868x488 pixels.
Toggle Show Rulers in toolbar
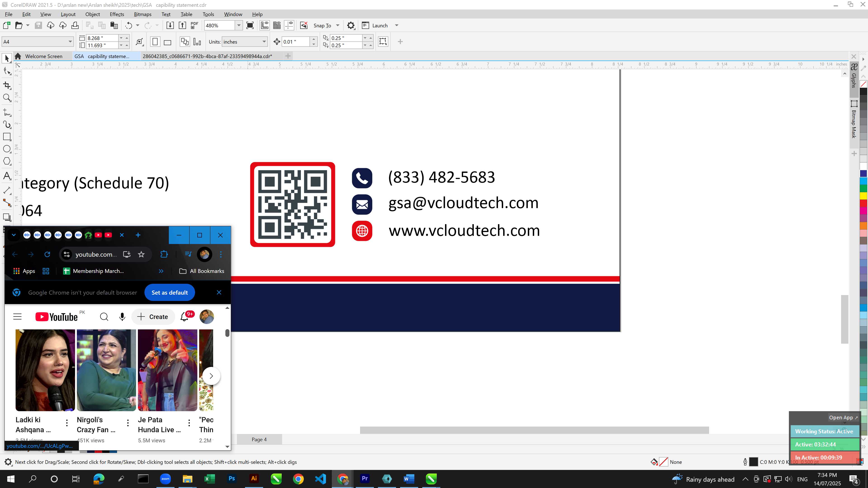point(264,25)
